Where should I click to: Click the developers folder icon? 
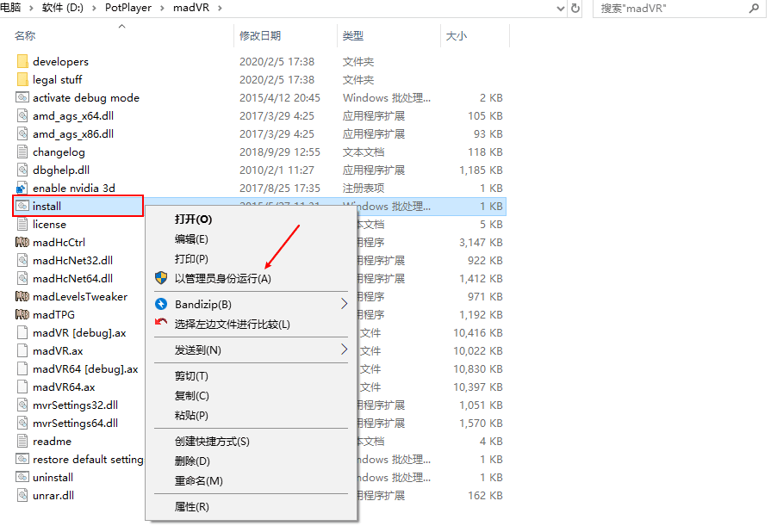click(x=22, y=61)
